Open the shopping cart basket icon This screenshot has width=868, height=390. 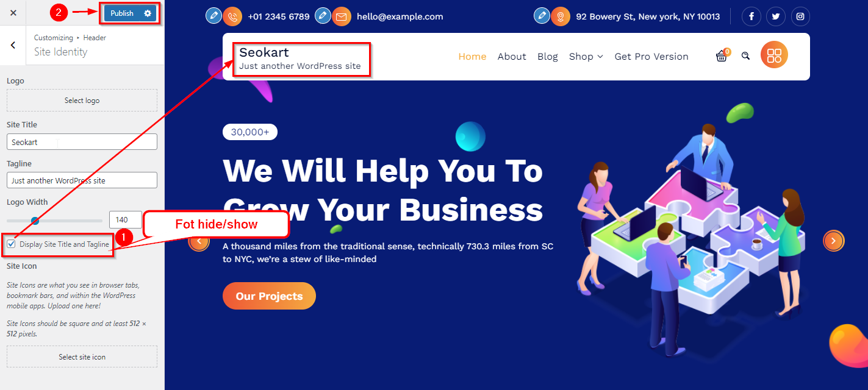pos(722,55)
